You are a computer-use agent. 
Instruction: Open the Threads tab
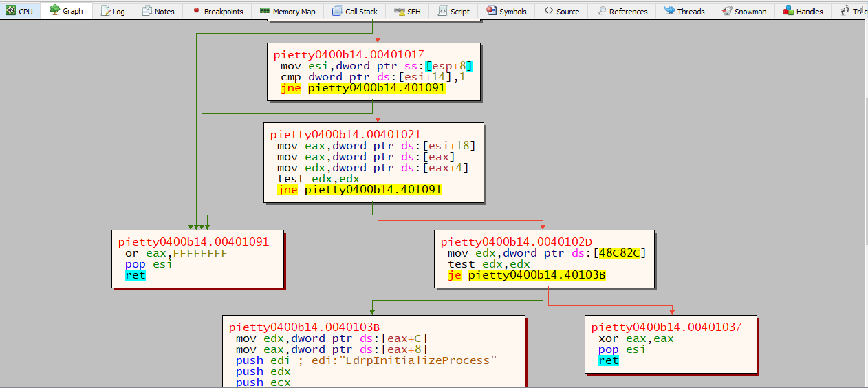(x=684, y=11)
